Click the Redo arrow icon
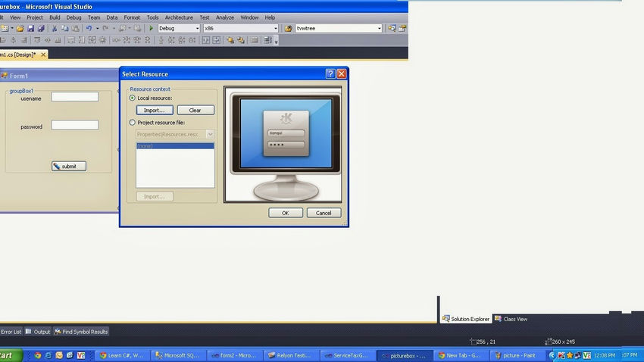644x362 pixels. [105, 28]
